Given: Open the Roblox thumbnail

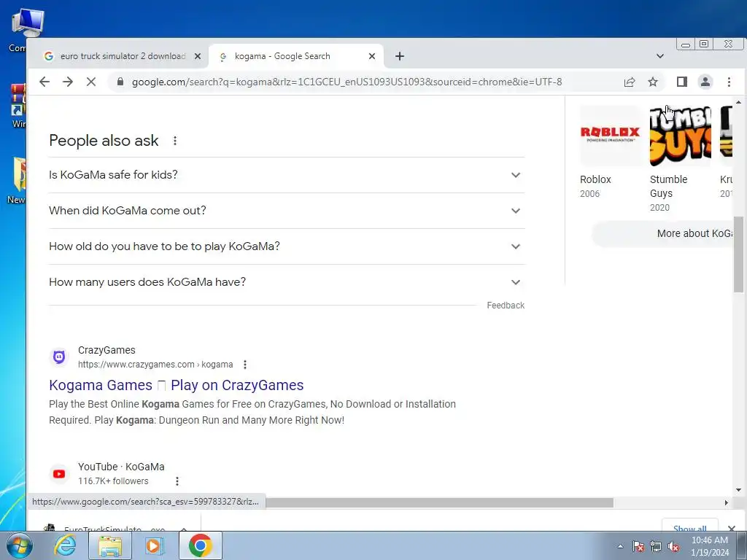Looking at the screenshot, I should coord(611,136).
